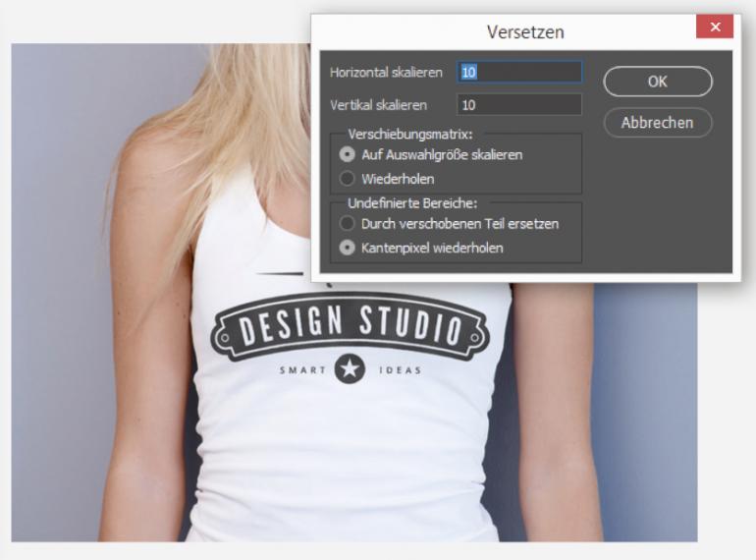Click the Horizontal skalieren input field
756x560 pixels.
tap(519, 72)
